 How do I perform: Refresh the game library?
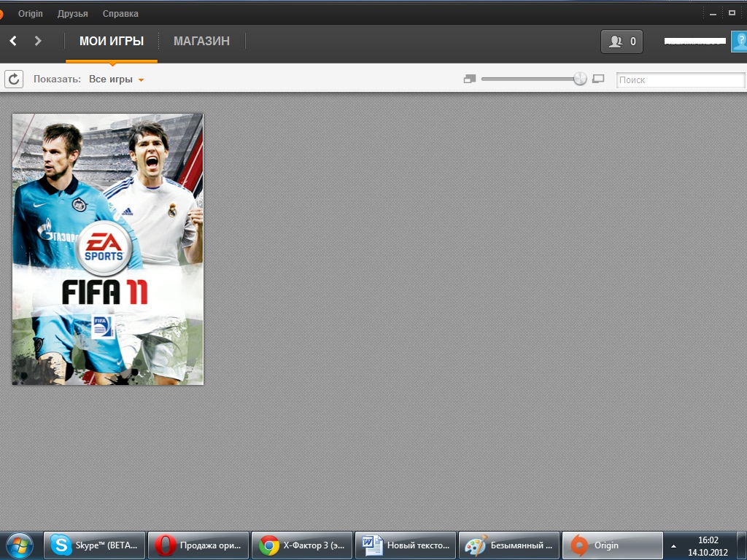(x=14, y=79)
